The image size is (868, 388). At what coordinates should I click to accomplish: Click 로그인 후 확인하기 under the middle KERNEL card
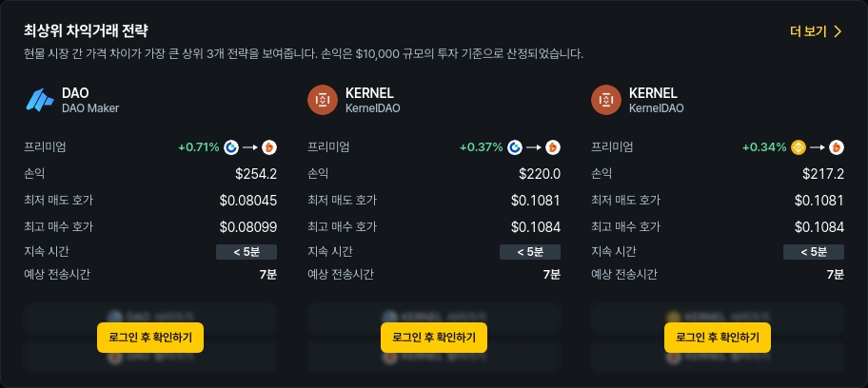(x=434, y=337)
